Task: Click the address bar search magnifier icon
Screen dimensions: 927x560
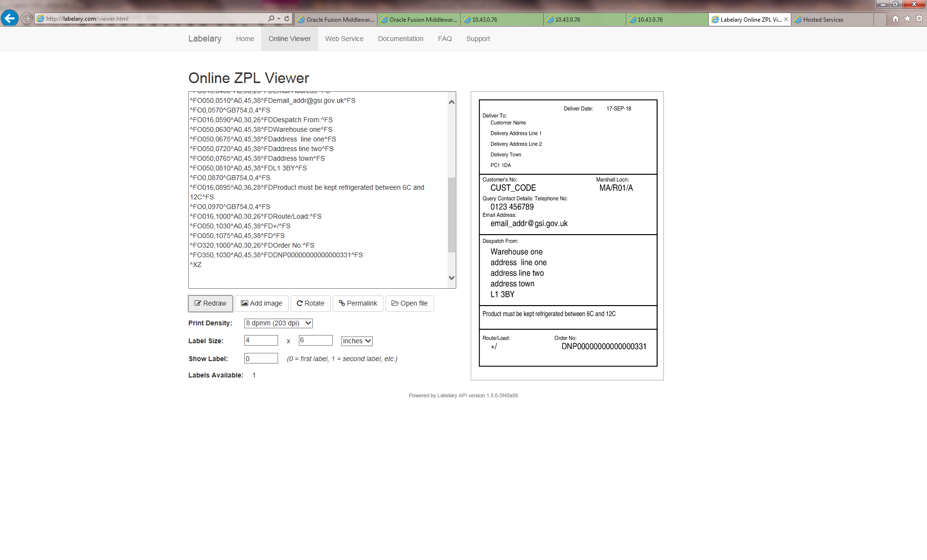Action: pos(271,18)
